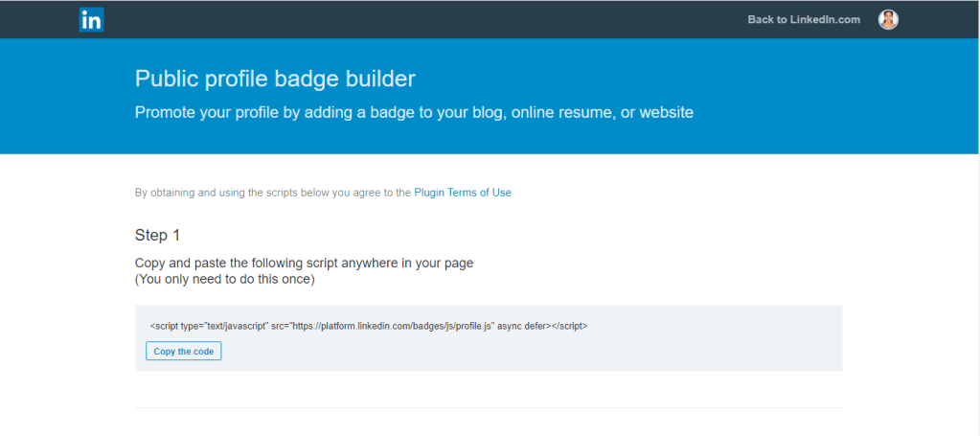Click the Copy the code button
Image resolution: width=980 pixels, height=436 pixels.
tap(184, 352)
